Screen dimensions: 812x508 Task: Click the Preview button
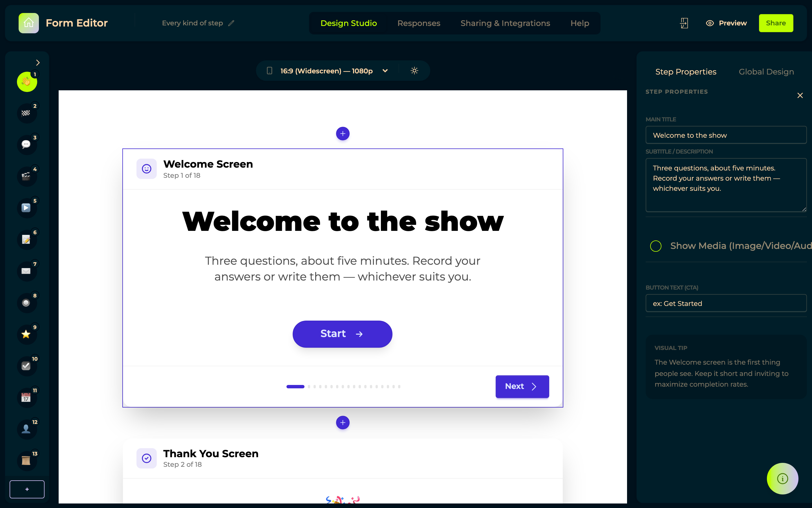click(x=727, y=23)
